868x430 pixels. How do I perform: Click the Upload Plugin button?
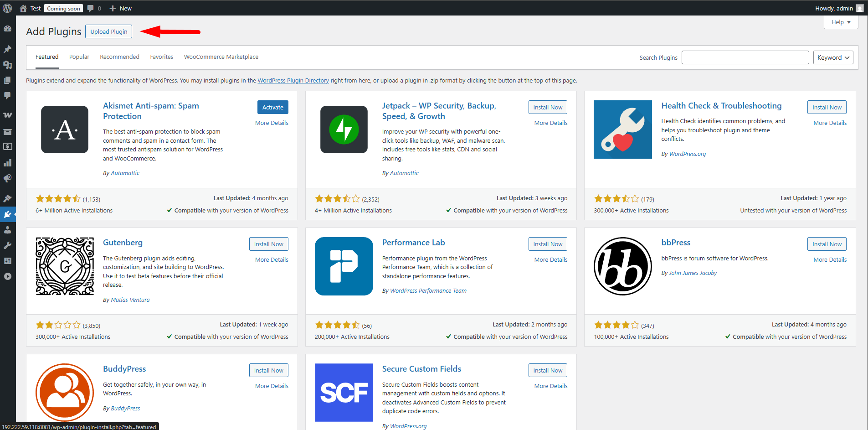click(x=108, y=31)
